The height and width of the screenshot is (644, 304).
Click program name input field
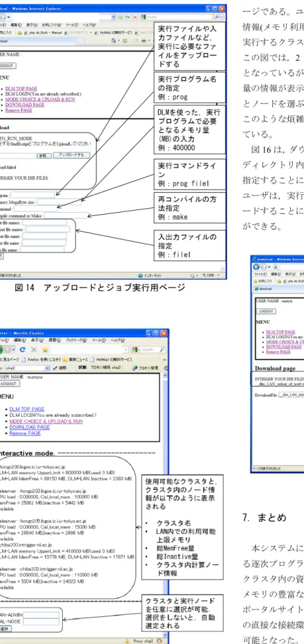point(32,194)
